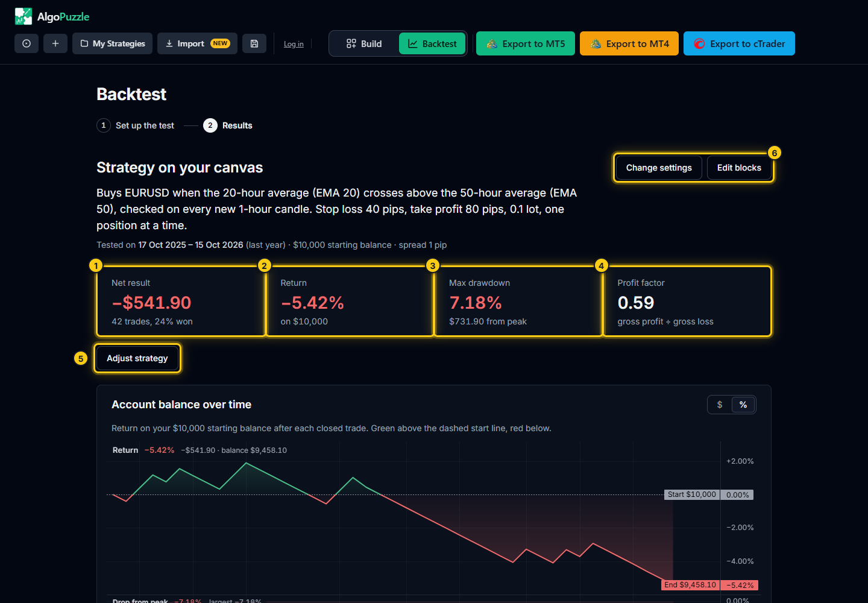Click the '17 Oct 2025 – 15 Oct 2026' date range

coord(190,245)
